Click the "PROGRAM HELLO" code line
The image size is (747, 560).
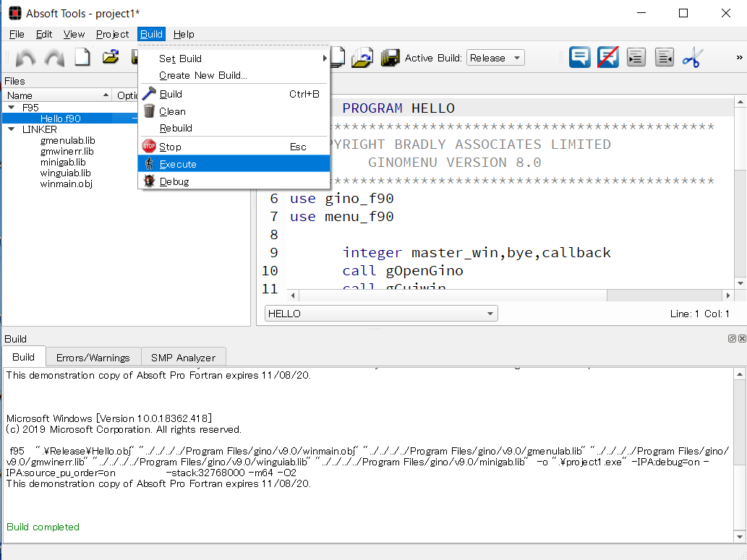[398, 108]
